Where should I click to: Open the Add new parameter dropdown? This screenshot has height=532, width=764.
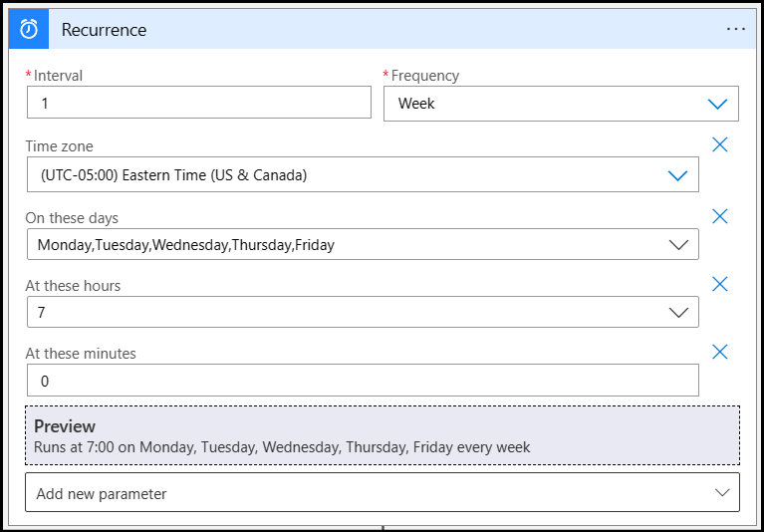click(x=382, y=492)
